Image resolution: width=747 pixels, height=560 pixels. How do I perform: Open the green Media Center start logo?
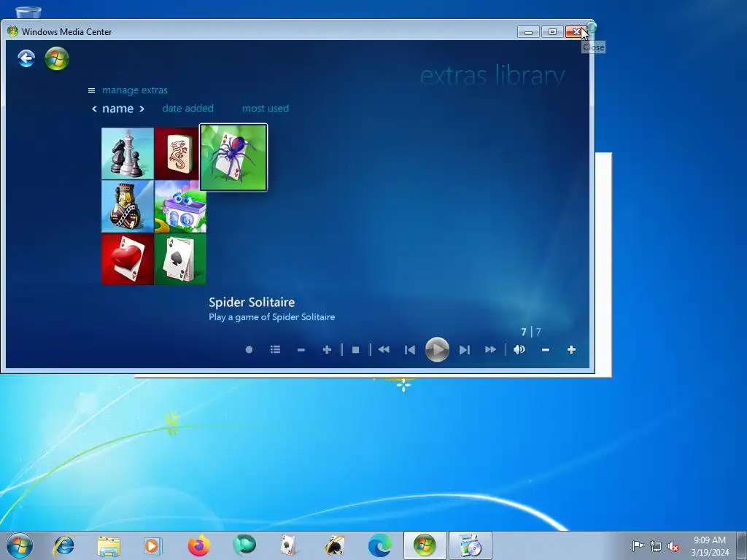click(x=57, y=58)
